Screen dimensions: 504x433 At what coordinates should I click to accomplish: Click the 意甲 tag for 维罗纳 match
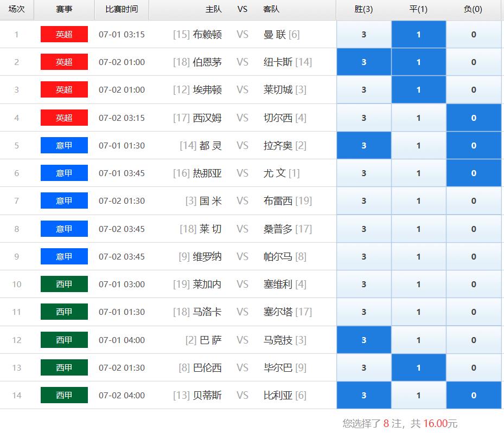[x=64, y=256]
